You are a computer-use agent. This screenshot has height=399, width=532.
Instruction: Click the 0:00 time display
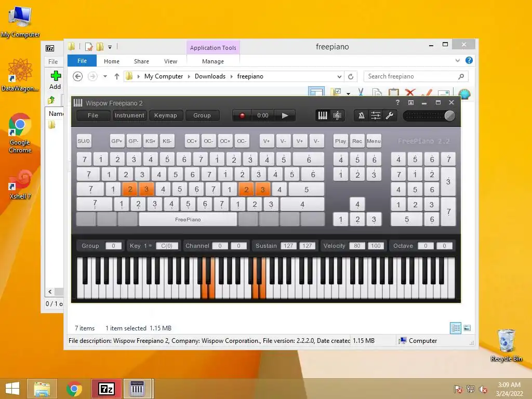pyautogui.click(x=262, y=116)
